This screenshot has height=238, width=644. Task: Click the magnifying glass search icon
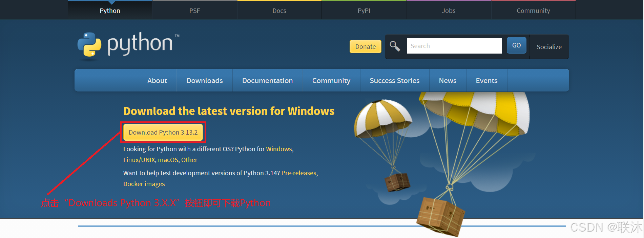coord(395,46)
